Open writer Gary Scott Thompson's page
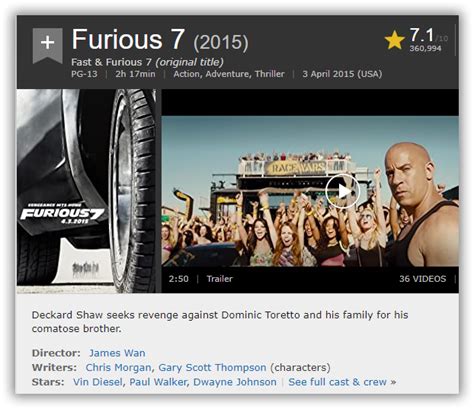 click(212, 367)
